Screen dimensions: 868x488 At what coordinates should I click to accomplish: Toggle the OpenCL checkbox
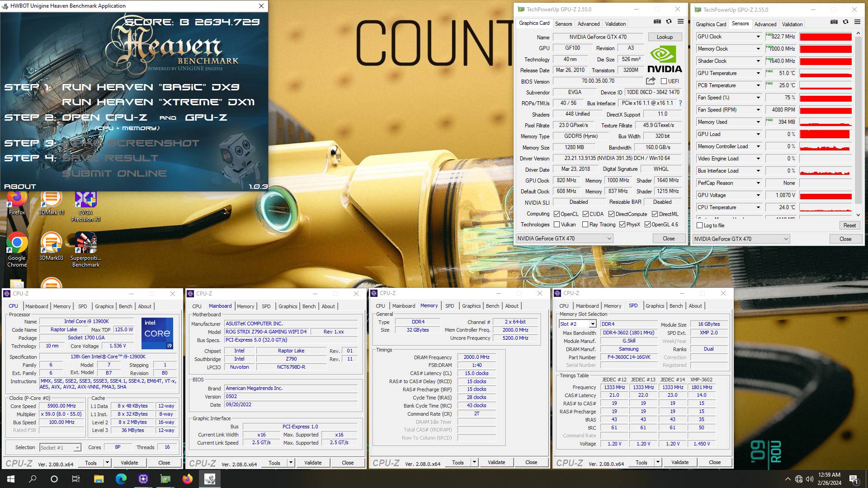tap(557, 214)
